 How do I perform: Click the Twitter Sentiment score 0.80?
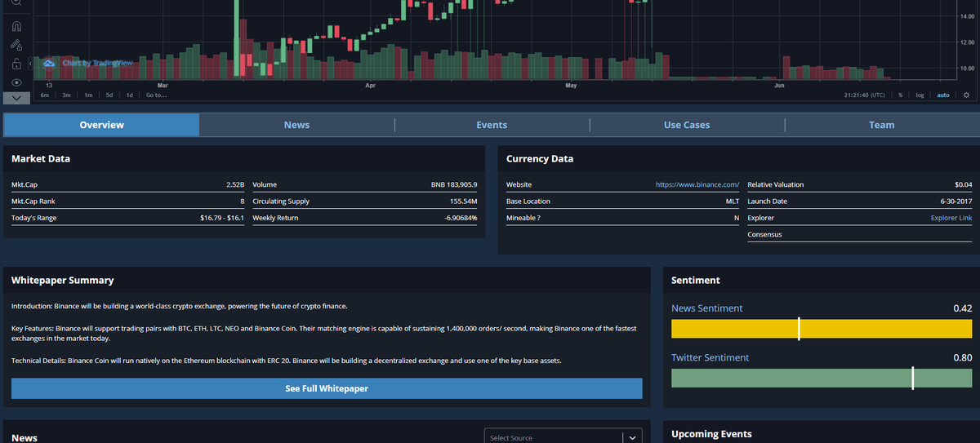tap(963, 357)
